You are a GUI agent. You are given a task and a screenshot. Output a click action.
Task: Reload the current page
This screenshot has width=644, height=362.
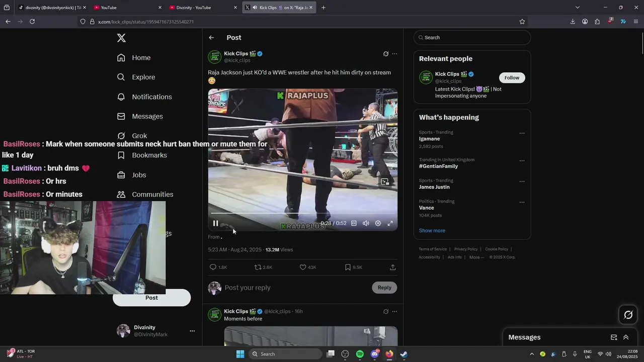32,22
